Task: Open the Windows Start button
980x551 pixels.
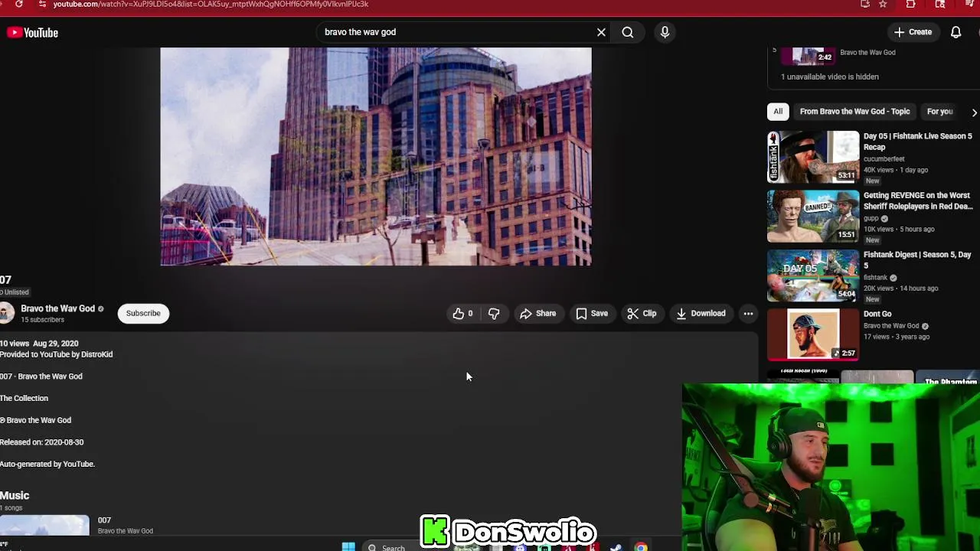Action: pos(348,546)
